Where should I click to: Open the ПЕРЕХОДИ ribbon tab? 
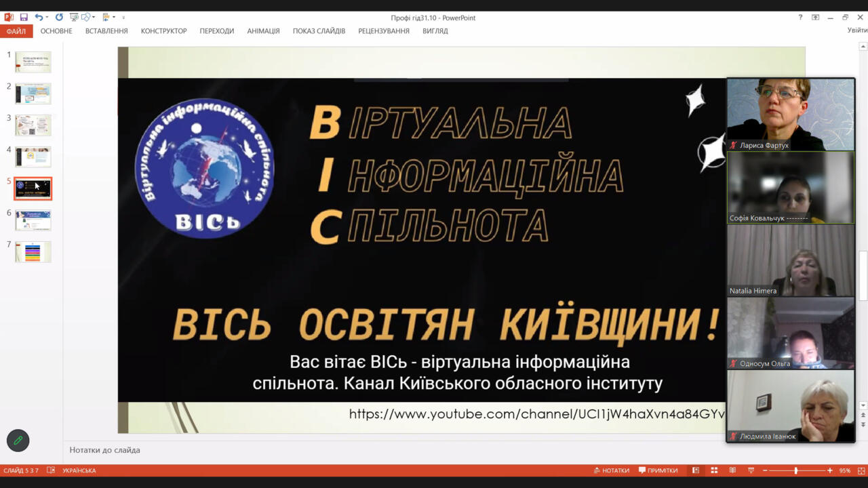(217, 31)
